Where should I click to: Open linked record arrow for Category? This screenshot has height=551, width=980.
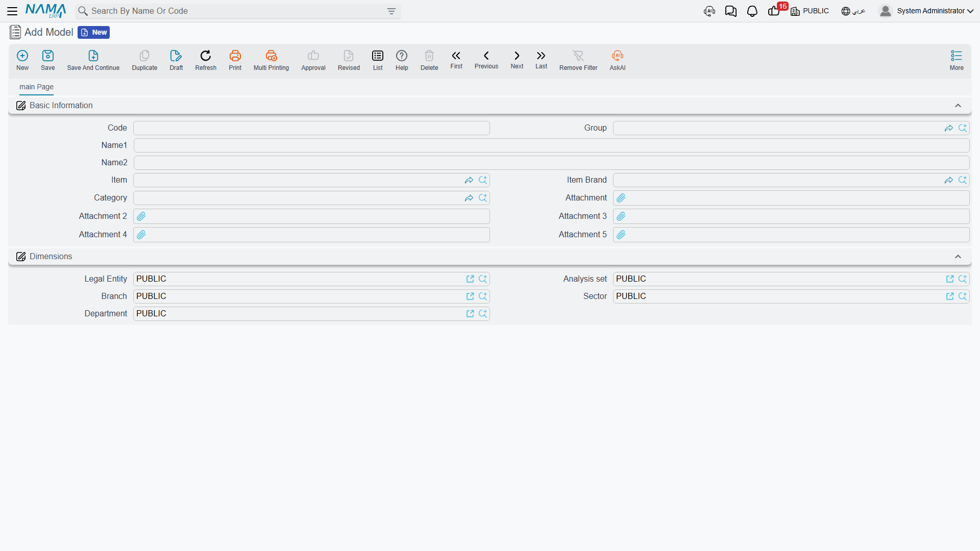[469, 198]
